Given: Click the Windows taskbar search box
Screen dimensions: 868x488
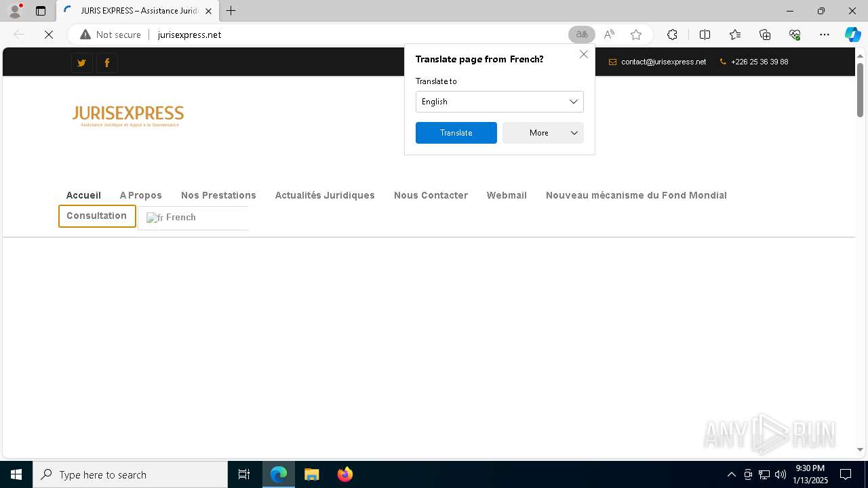Looking at the screenshot, I should click(130, 474).
